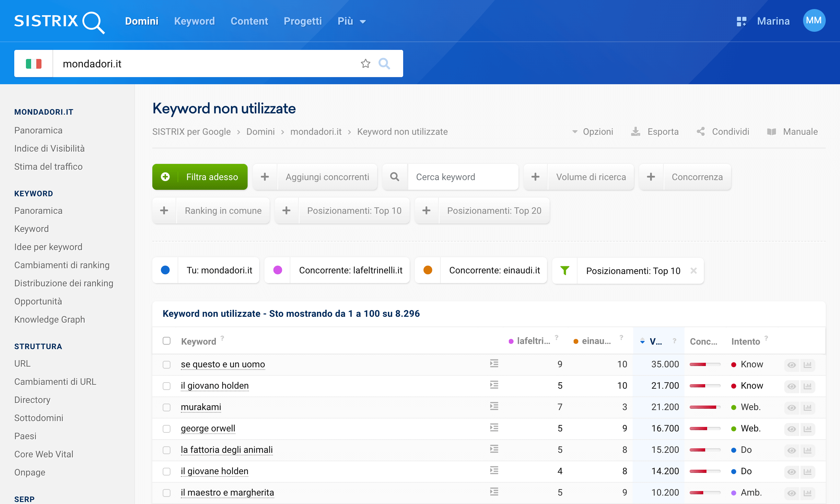The image size is (840, 504).
Task: Click magnifier icon beside Cerca keyword
Action: tap(394, 177)
